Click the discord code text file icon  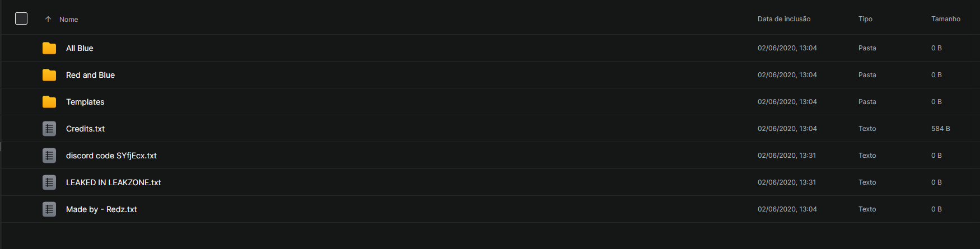(x=49, y=156)
